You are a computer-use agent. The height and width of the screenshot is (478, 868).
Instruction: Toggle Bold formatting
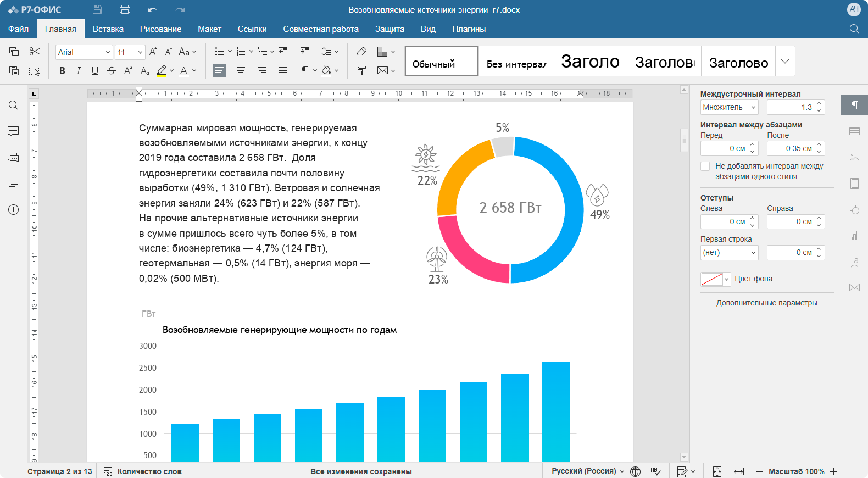[x=62, y=70]
